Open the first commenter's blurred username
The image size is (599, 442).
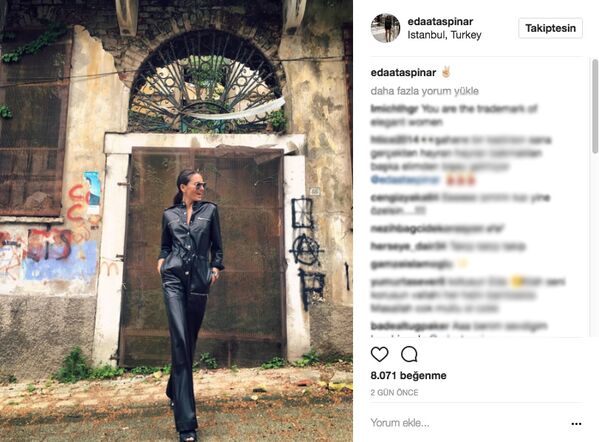pyautogui.click(x=395, y=109)
